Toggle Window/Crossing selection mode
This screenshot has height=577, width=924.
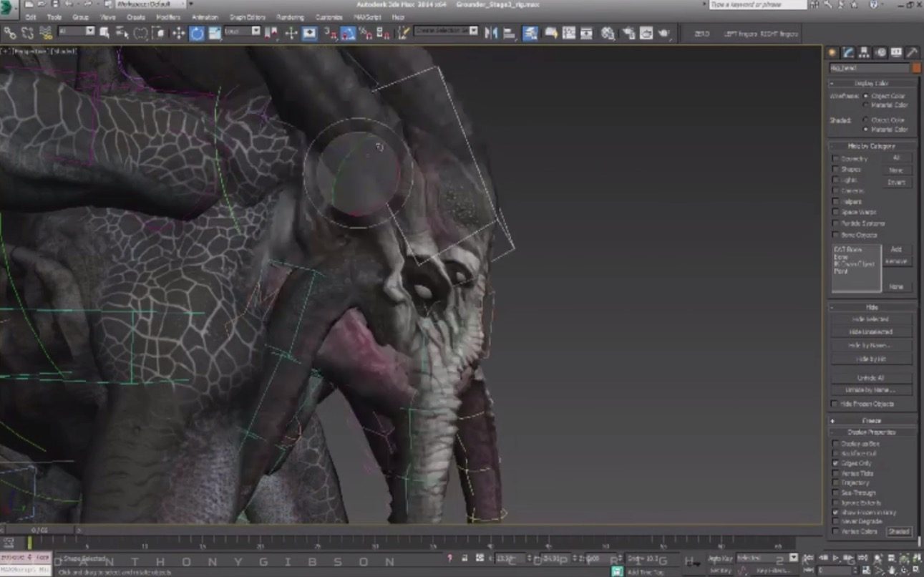tap(159, 33)
